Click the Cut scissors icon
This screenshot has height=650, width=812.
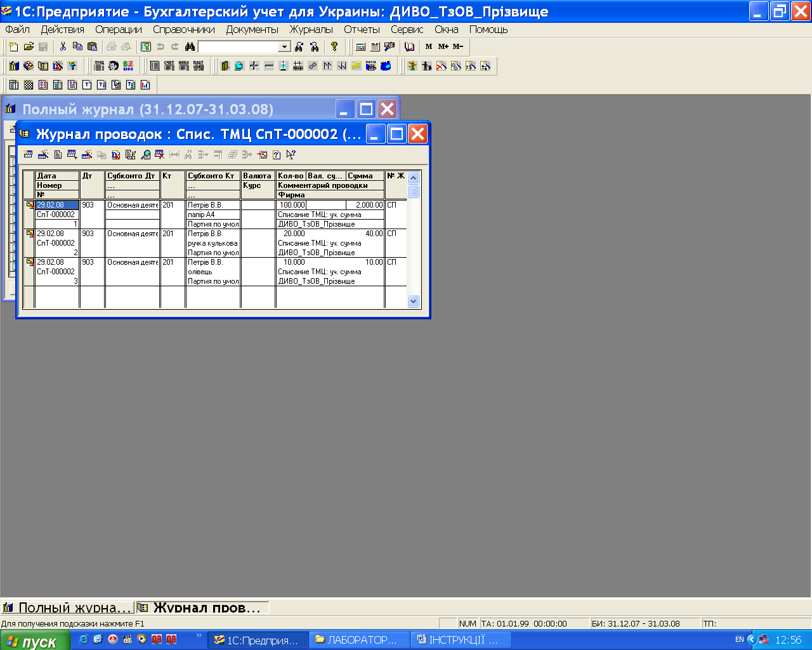[x=63, y=46]
